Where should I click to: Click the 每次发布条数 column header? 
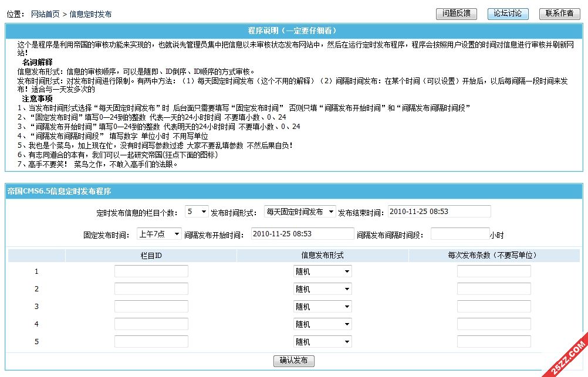[x=494, y=256]
